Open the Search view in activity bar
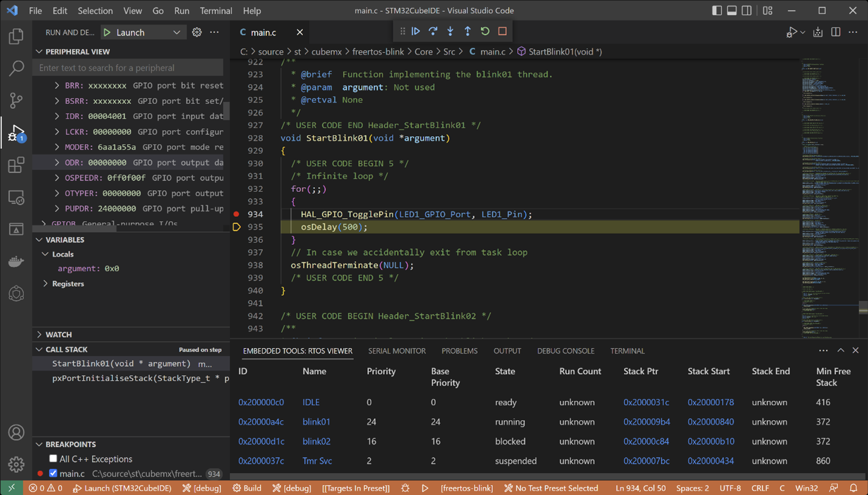The width and height of the screenshot is (868, 495). click(x=16, y=68)
